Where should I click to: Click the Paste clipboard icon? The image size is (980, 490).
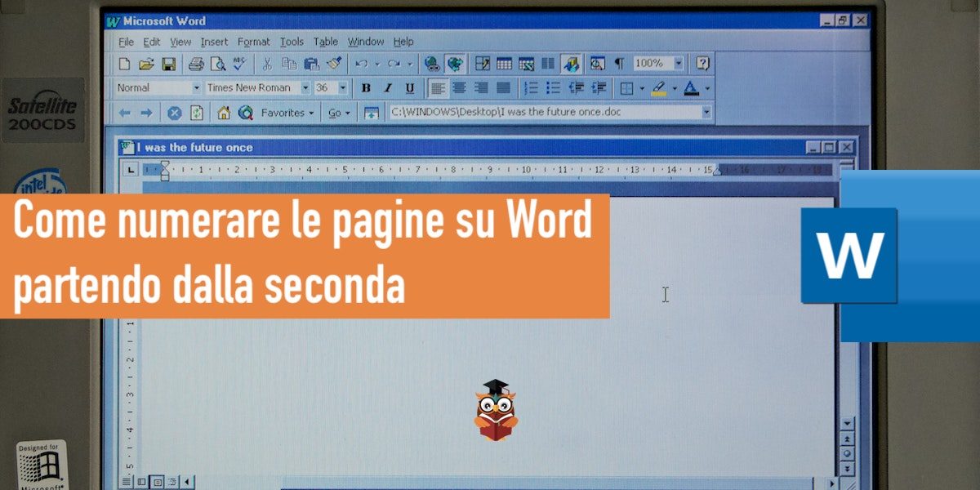pyautogui.click(x=311, y=63)
